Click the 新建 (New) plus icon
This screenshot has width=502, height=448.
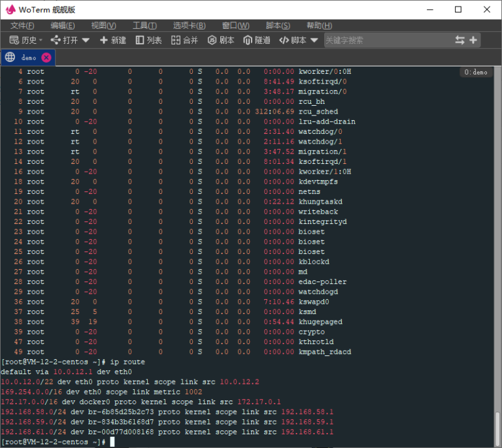pyautogui.click(x=103, y=40)
